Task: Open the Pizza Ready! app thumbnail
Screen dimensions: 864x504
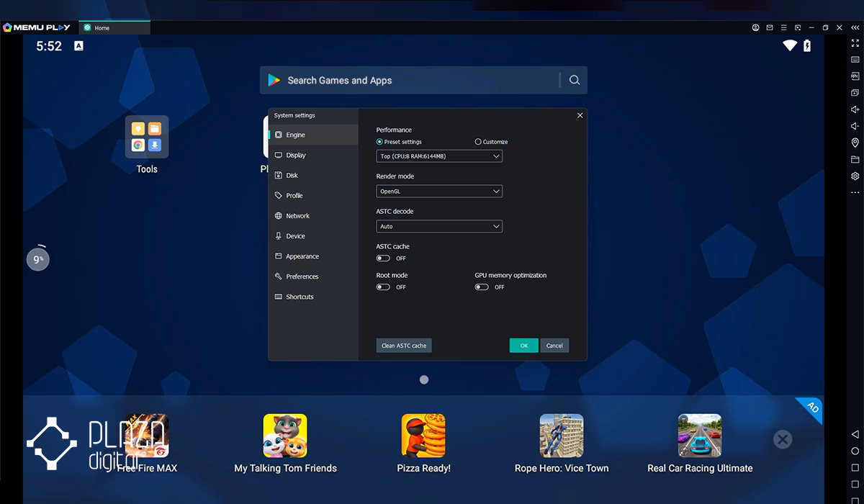Action: tap(423, 435)
